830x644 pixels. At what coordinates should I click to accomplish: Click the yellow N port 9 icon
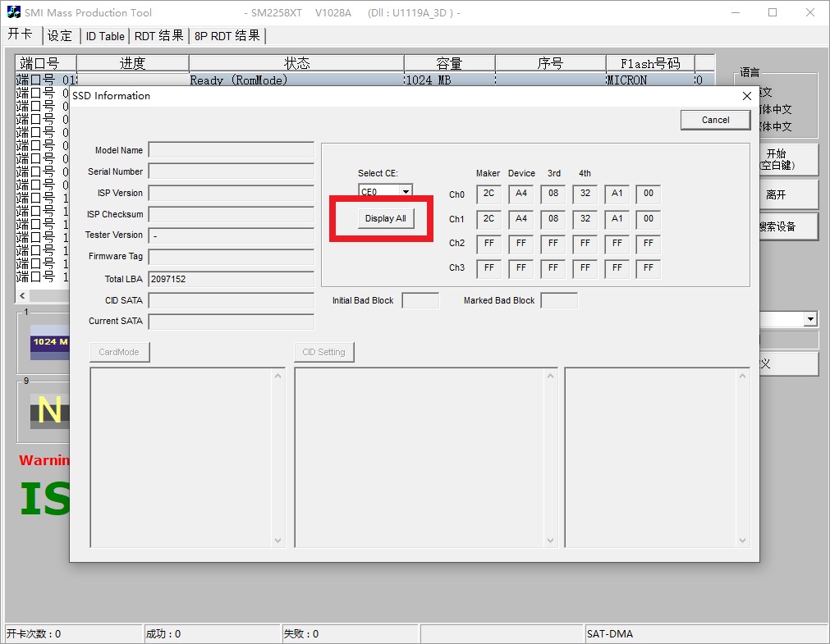(x=49, y=410)
